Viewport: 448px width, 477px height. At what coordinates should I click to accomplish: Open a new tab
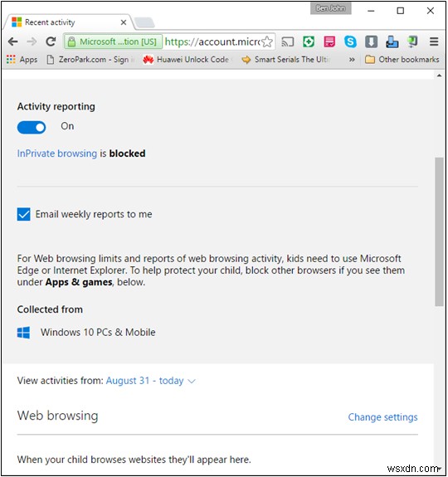(x=144, y=22)
